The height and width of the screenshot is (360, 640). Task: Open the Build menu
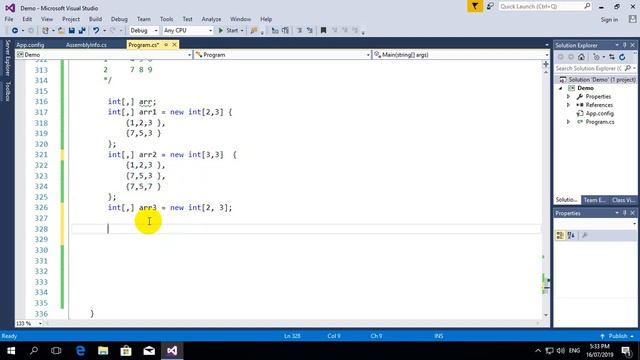[x=95, y=19]
